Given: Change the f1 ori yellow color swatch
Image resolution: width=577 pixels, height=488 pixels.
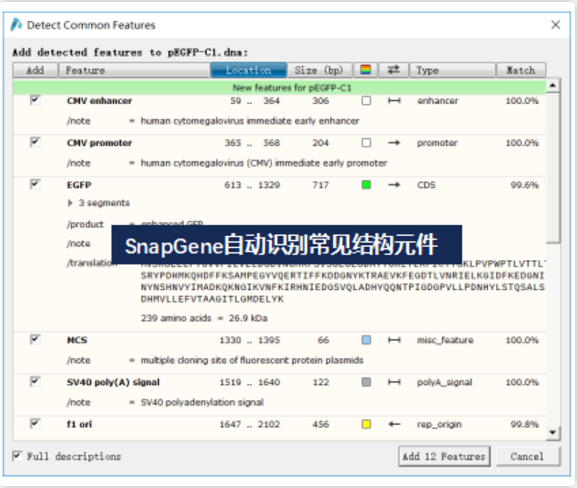Looking at the screenshot, I should tap(366, 424).
